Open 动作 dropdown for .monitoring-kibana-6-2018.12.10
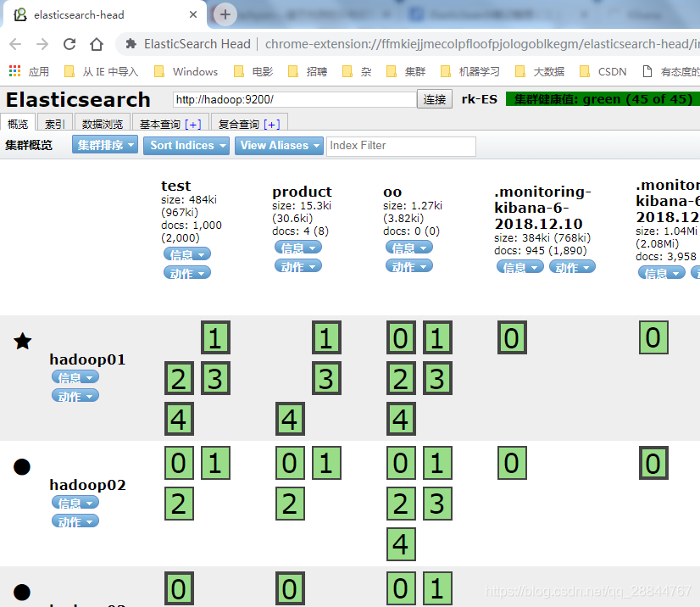This screenshot has width=700, height=607. (x=572, y=267)
